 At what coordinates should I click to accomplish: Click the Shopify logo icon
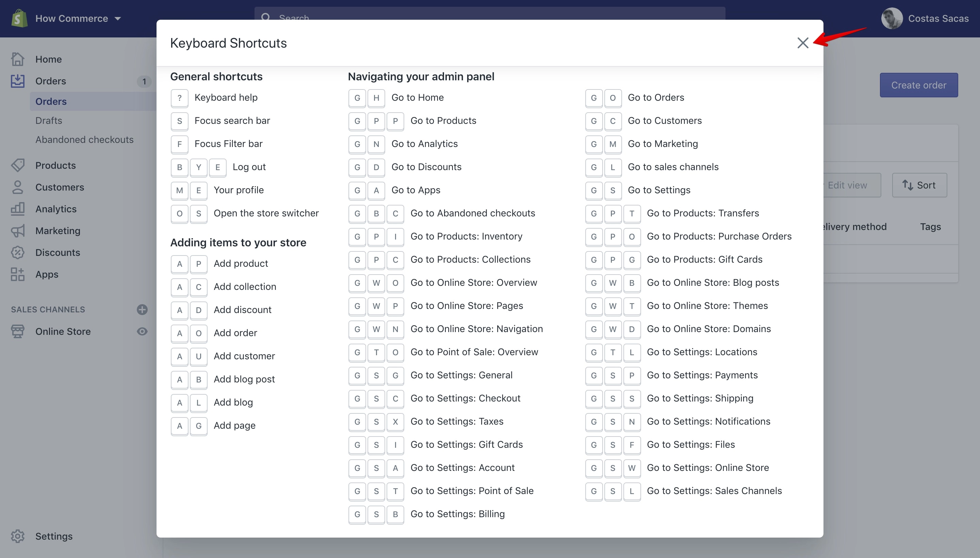click(19, 18)
